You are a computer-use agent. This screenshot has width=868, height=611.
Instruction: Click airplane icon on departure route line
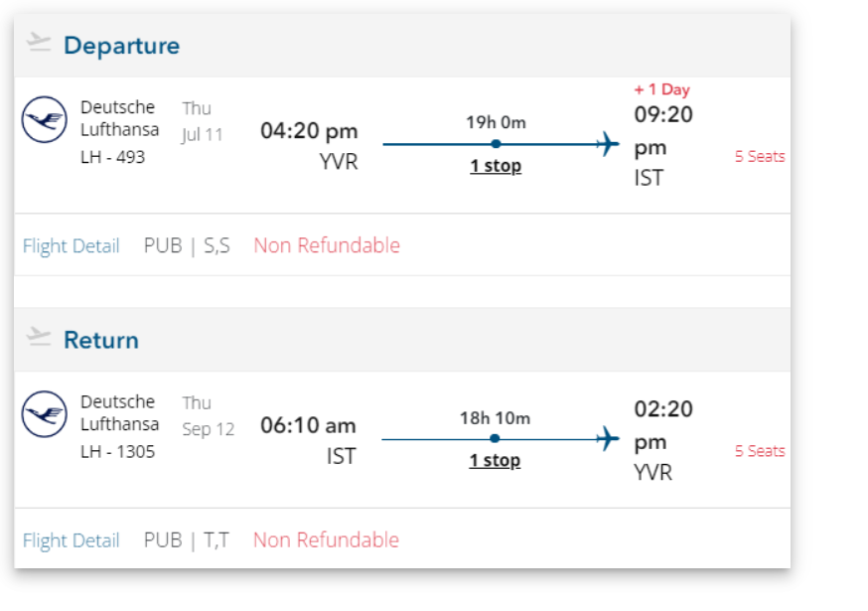click(607, 145)
